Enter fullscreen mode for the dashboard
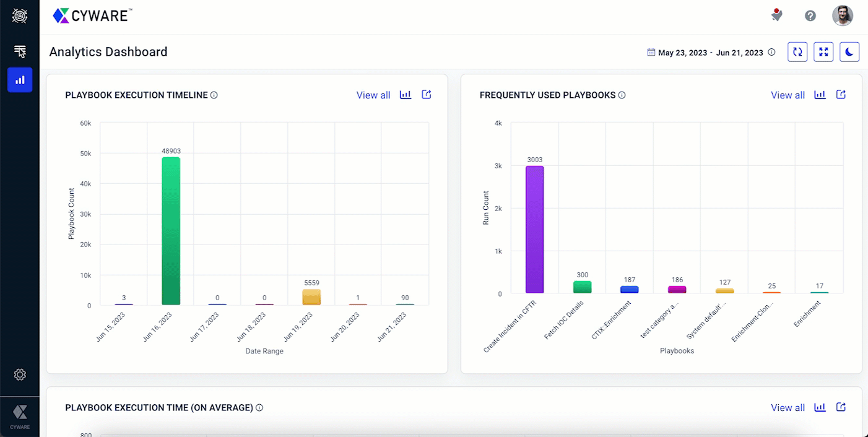 coord(823,53)
